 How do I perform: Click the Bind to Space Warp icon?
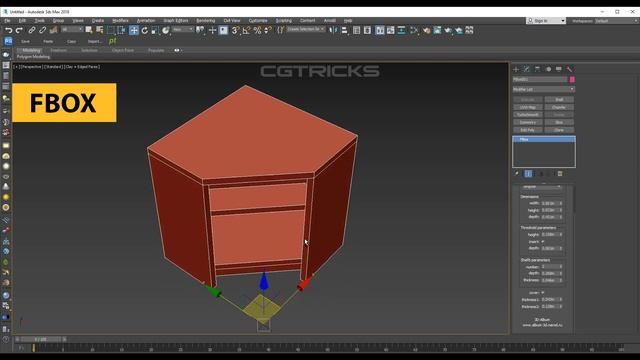[x=53, y=30]
